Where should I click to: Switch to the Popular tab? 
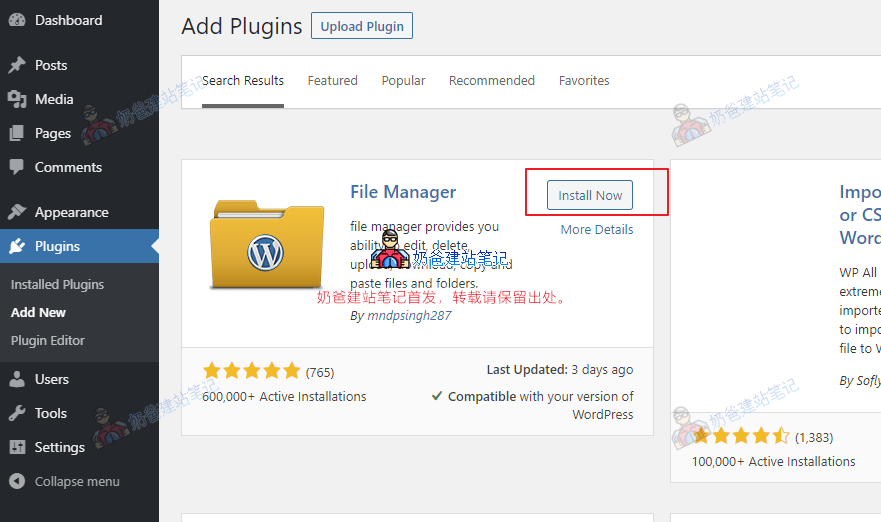403,81
